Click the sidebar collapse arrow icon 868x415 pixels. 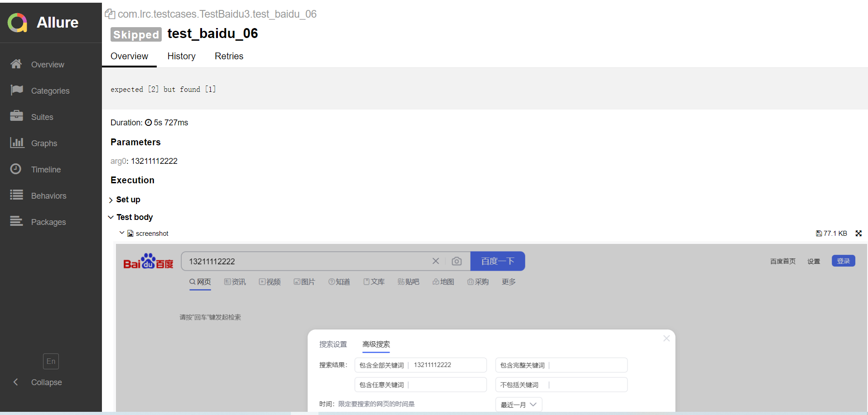click(x=15, y=382)
